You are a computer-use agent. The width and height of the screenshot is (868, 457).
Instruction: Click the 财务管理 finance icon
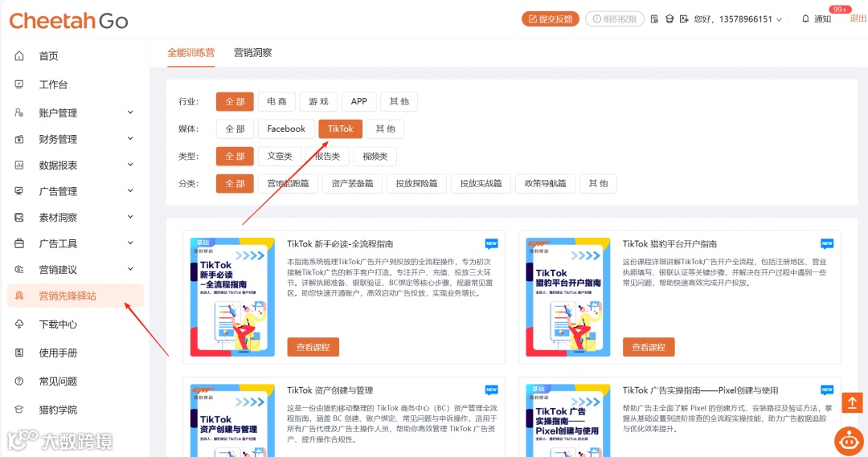click(19, 139)
